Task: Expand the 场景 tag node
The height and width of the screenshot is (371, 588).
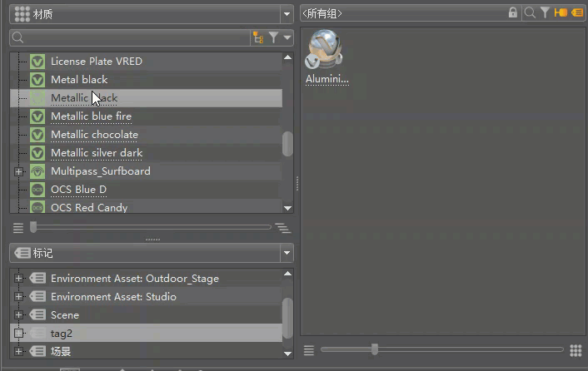Action: 18,352
